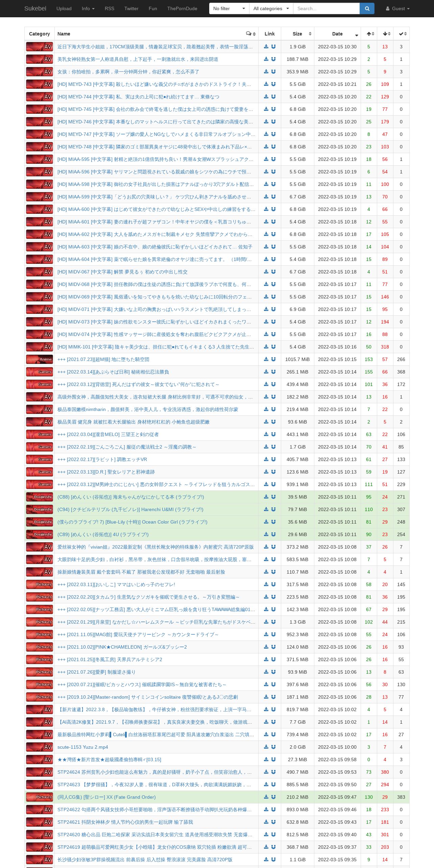
Task: Download torrent for Harenchi U&MI row
Action: coord(266,509)
